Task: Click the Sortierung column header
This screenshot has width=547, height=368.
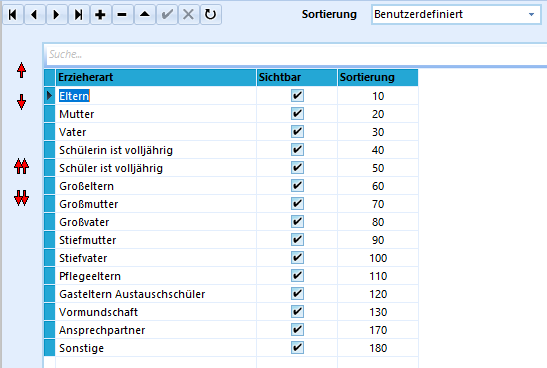Action: point(377,77)
